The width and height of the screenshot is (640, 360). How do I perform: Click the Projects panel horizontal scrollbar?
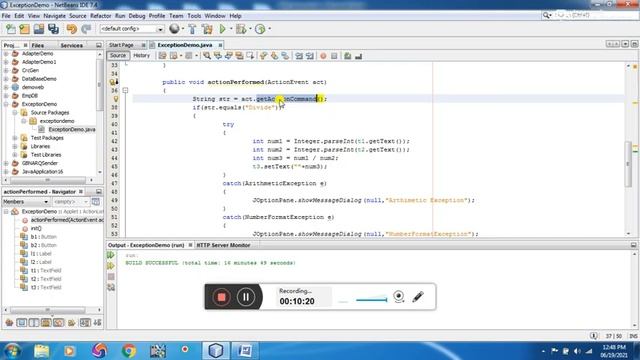coord(48,180)
